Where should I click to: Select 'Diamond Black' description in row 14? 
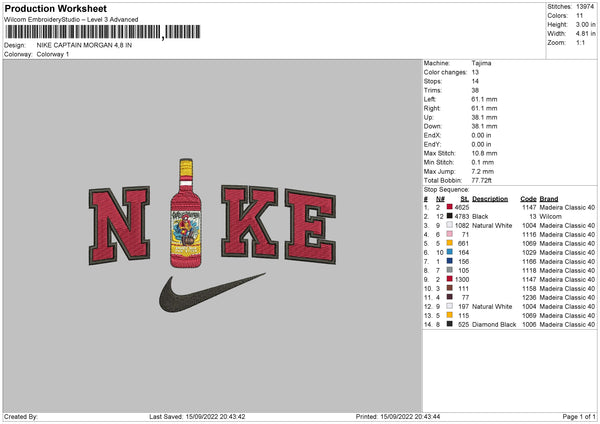[x=494, y=324]
